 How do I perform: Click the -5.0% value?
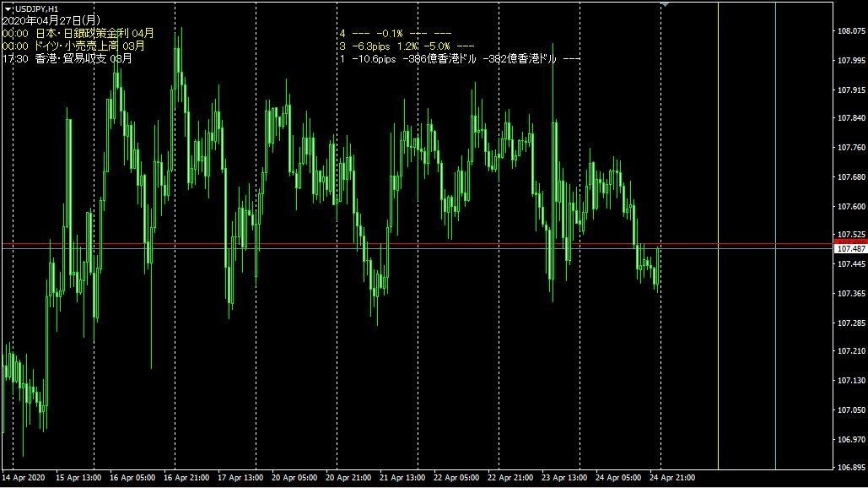437,46
